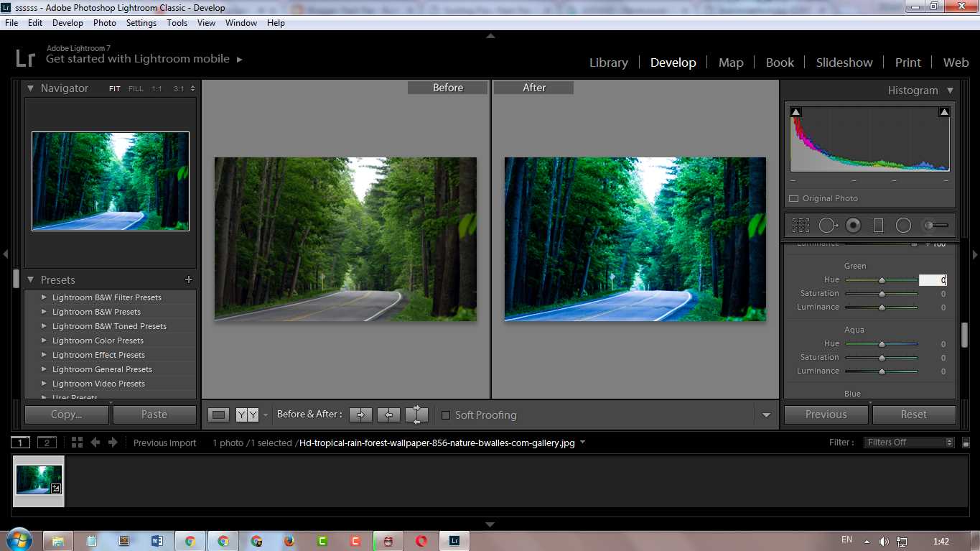Screen dimensions: 980x551
Task: Switch to the Slideshow module
Action: (844, 62)
